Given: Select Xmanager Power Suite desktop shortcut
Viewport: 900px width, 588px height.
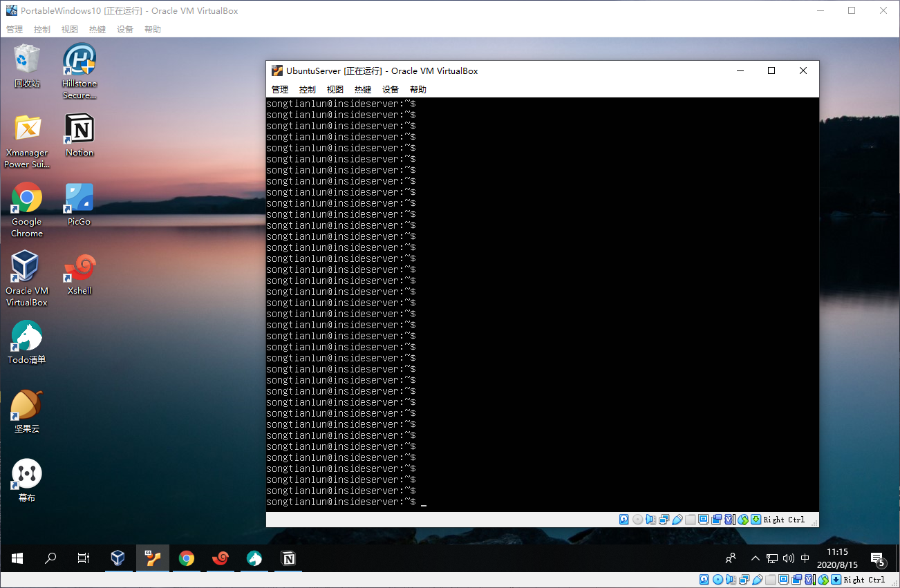Looking at the screenshot, I should click(x=27, y=141).
